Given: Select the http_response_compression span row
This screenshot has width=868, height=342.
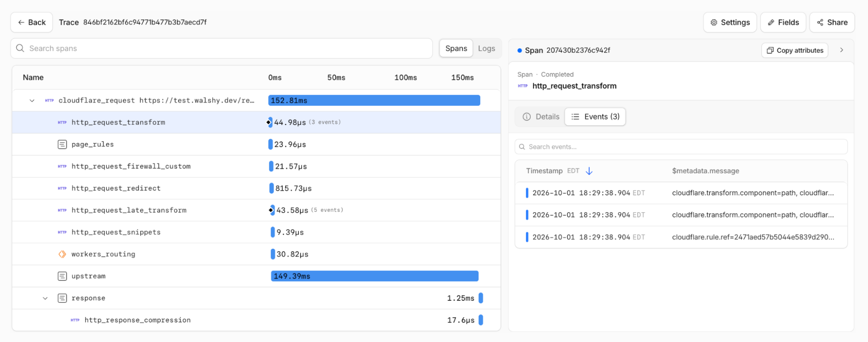Looking at the screenshot, I should pos(256,320).
